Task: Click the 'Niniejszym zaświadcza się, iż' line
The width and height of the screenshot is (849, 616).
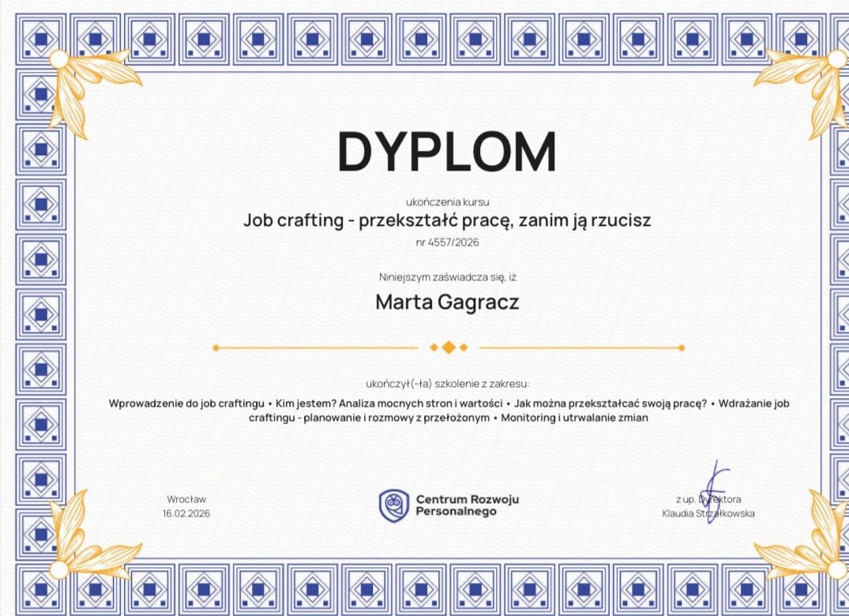Action: (447, 277)
